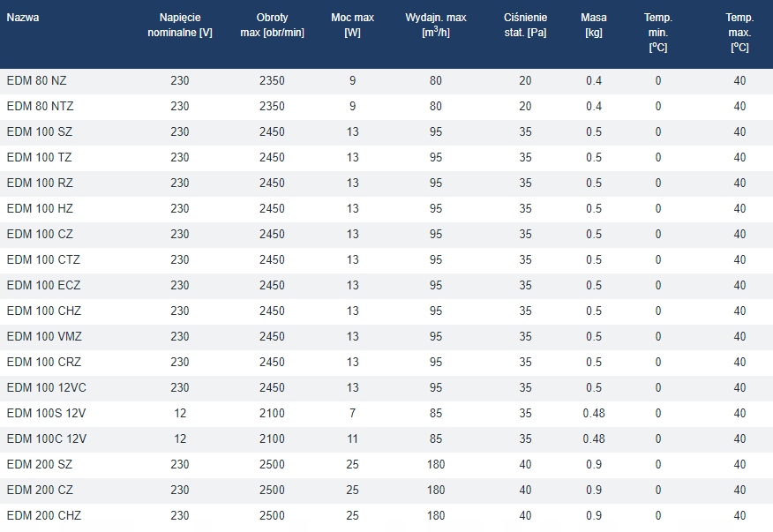Select the EDM 100 SZ row name
The width and height of the screenshot is (773, 532).
(x=40, y=132)
